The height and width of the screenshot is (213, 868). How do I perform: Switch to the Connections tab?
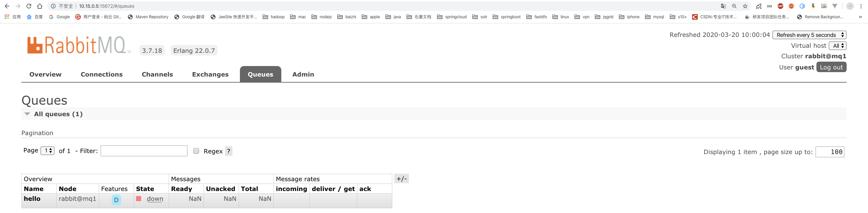pyautogui.click(x=102, y=74)
